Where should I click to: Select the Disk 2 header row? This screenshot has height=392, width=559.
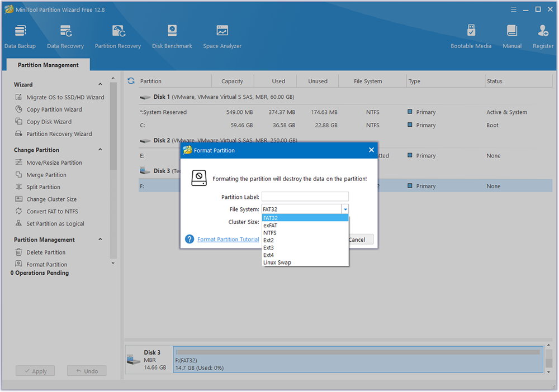pyautogui.click(x=345, y=140)
